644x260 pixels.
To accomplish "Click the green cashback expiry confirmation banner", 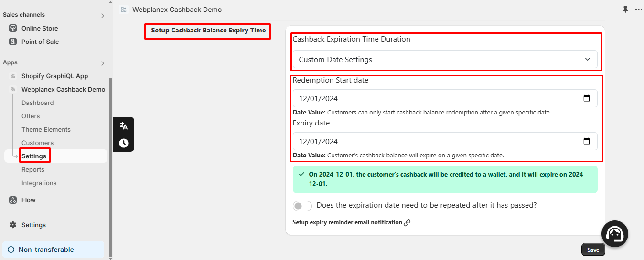I will (445, 179).
